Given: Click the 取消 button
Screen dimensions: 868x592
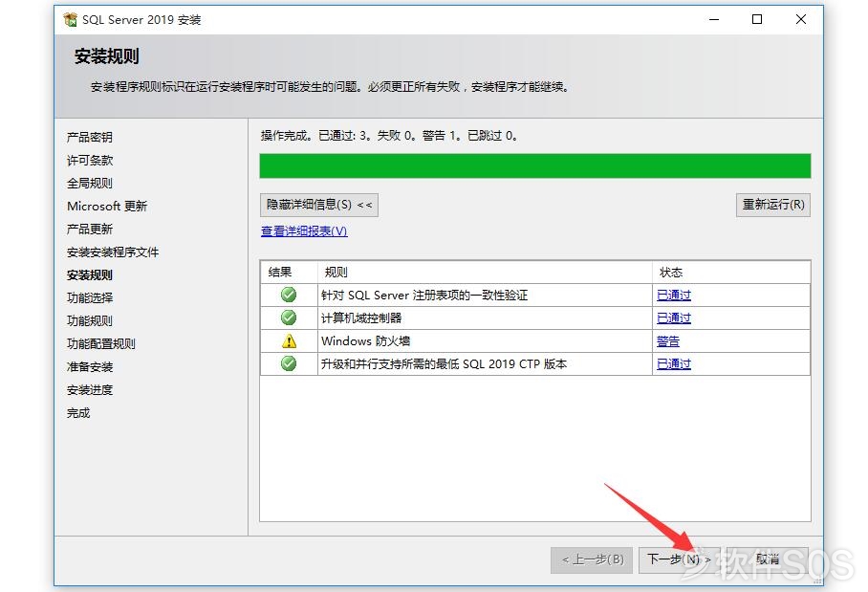Looking at the screenshot, I should pos(768,559).
